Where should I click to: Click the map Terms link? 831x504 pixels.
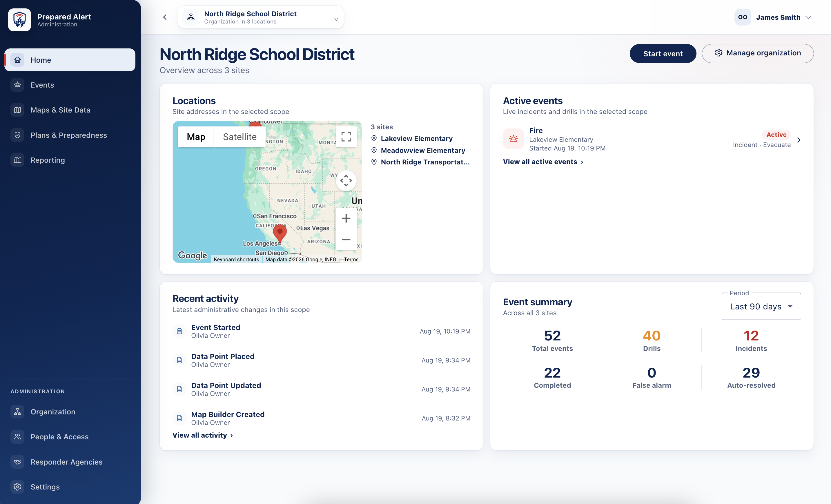351,260
